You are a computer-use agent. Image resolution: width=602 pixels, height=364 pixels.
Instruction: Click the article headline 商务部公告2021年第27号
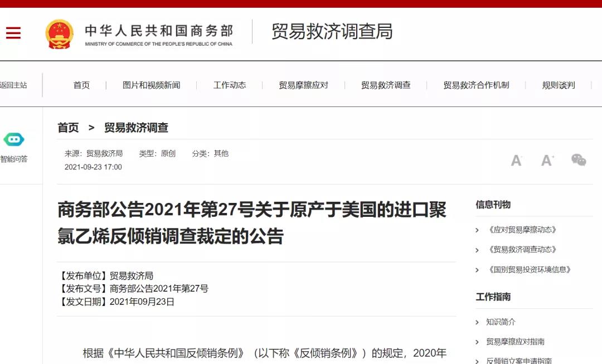pyautogui.click(x=252, y=223)
